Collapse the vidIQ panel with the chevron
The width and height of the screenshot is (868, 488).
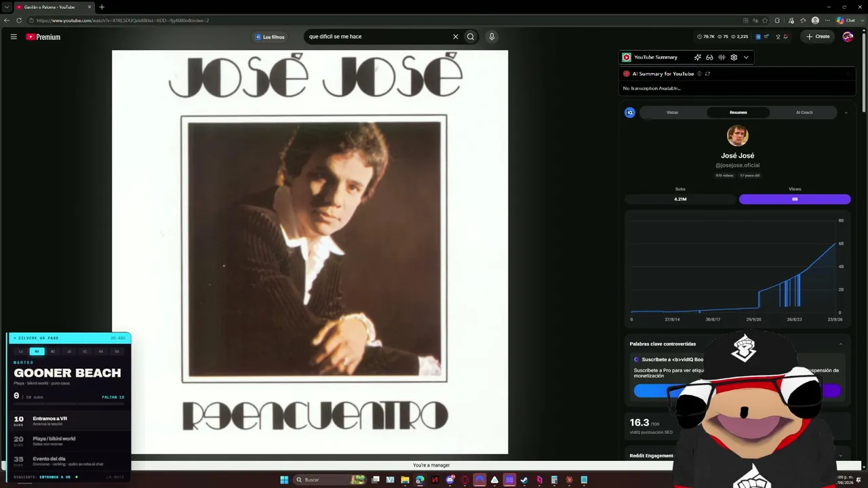coord(846,113)
